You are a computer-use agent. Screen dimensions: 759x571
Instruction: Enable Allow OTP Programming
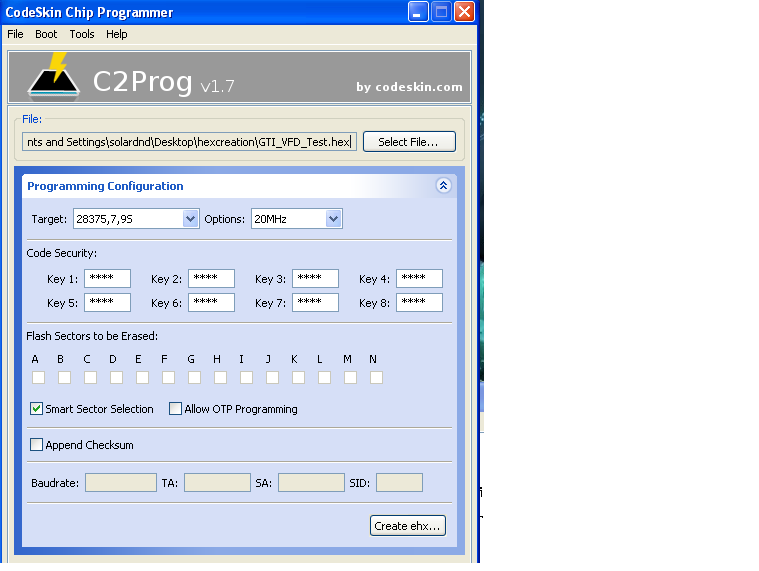coord(175,409)
